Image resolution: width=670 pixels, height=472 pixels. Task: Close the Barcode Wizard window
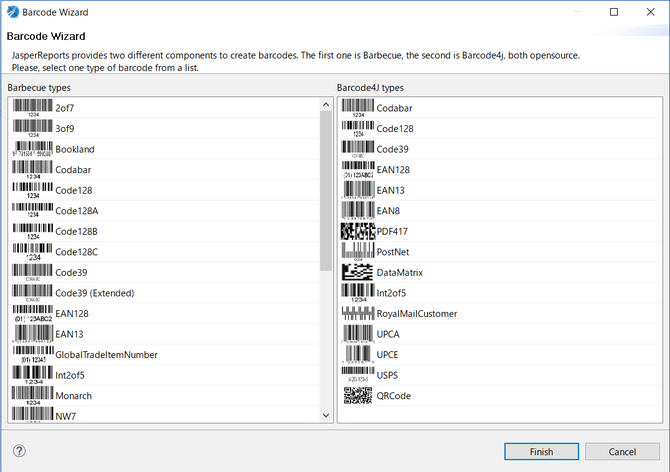point(650,12)
